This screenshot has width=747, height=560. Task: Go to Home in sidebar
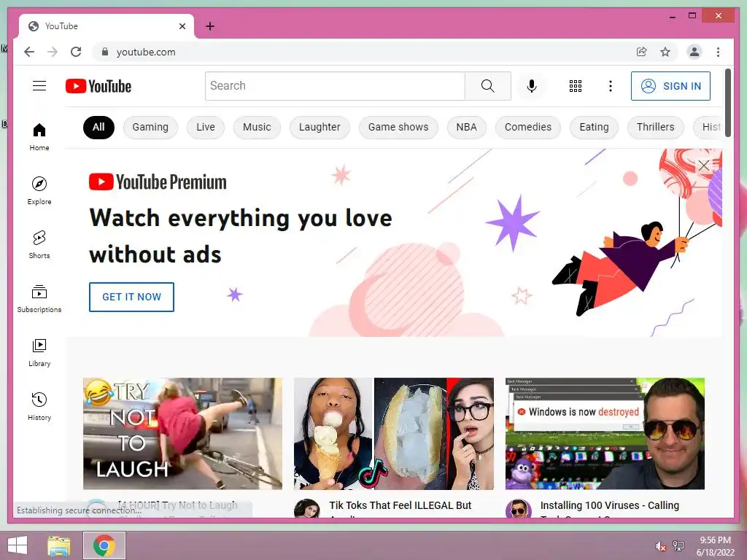(39, 136)
